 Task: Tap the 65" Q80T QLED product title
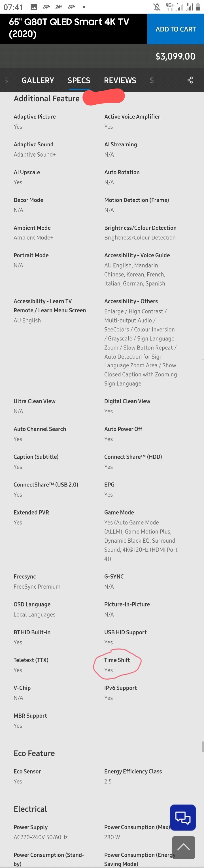pos(69,28)
